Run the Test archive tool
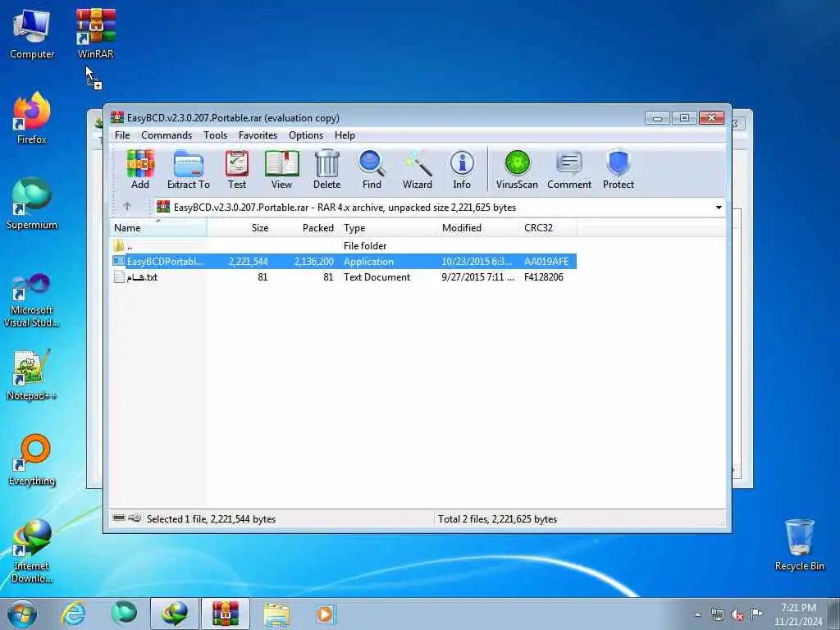840x630 pixels. click(237, 169)
